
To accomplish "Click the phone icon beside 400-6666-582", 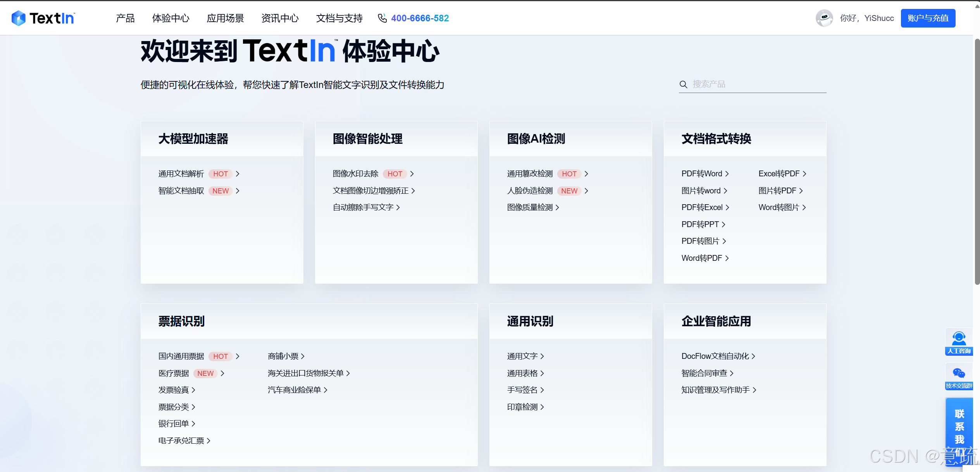I will tap(382, 18).
